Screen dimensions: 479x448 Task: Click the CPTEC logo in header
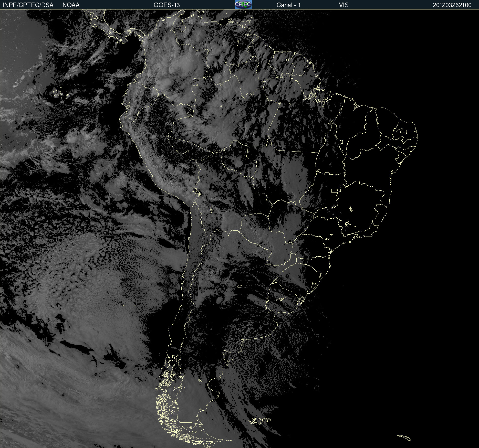(243, 5)
